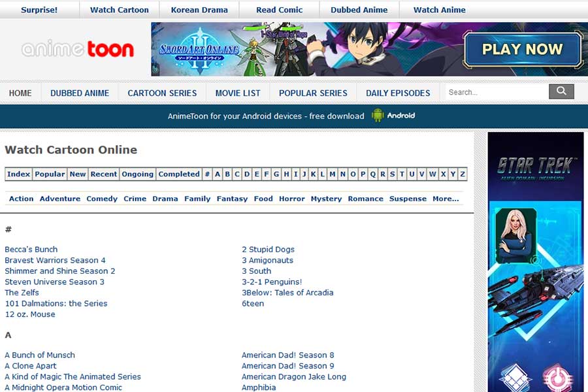Select the Recent filter
The image size is (588, 392).
(104, 174)
